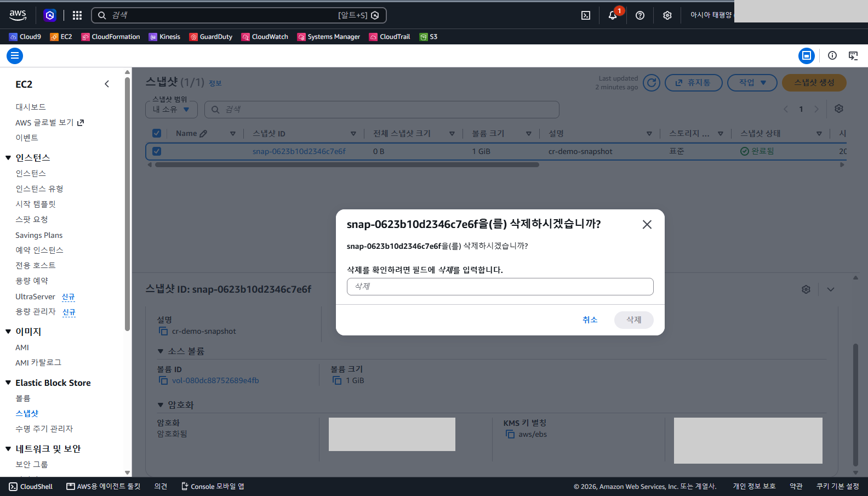Open the 휴지통 recycle bin button
The height and width of the screenshot is (496, 868).
[x=693, y=83]
